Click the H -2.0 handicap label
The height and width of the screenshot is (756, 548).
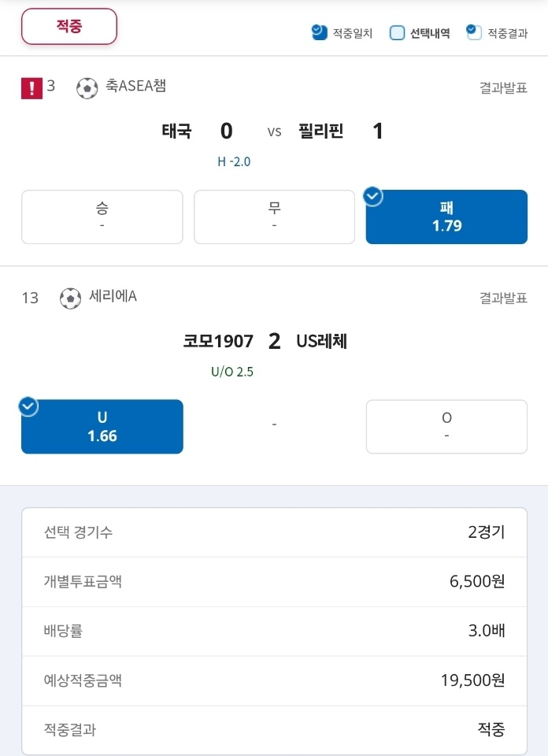pos(234,161)
